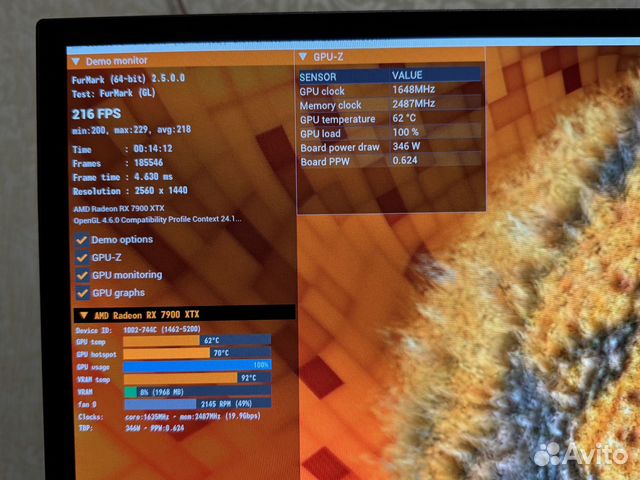Click the Frames 185546 line
The image size is (640, 480).
[118, 163]
